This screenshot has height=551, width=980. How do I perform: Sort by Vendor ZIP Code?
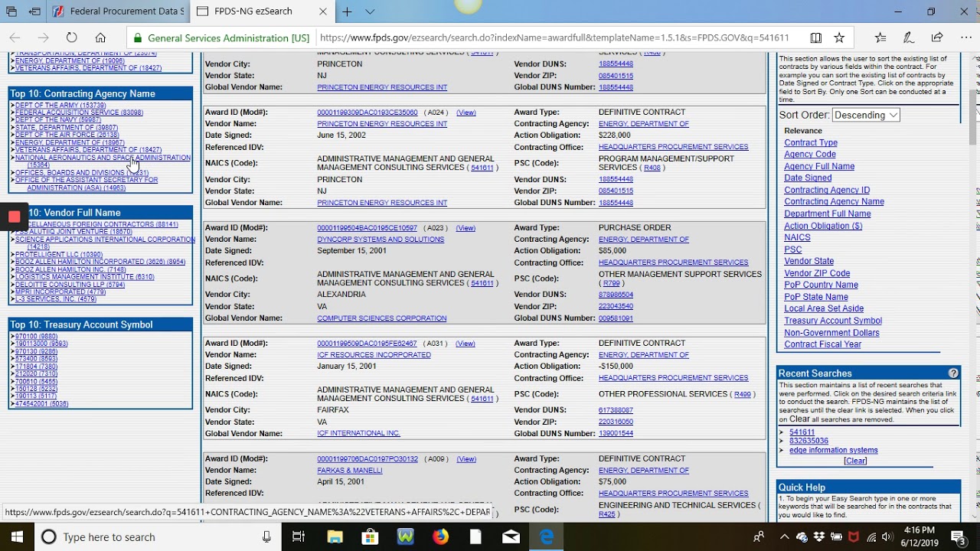coord(817,273)
